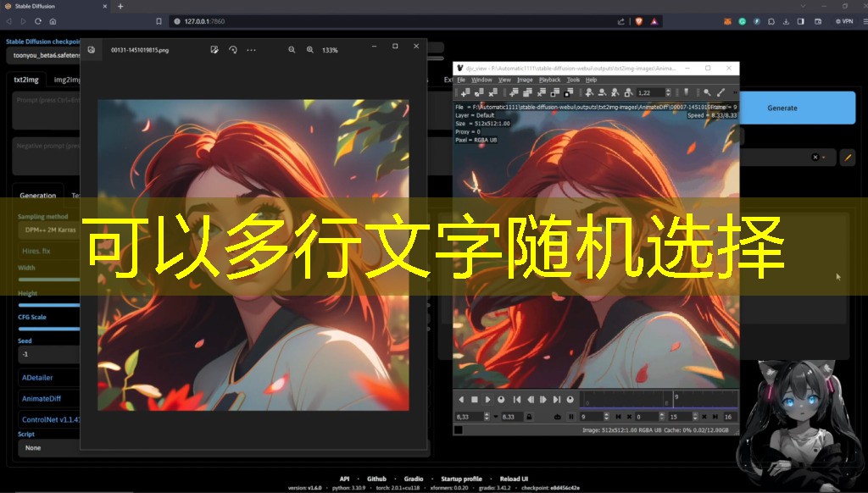Open the Gradio footer link
Screen dimensions: 868x493
[x=414, y=479]
